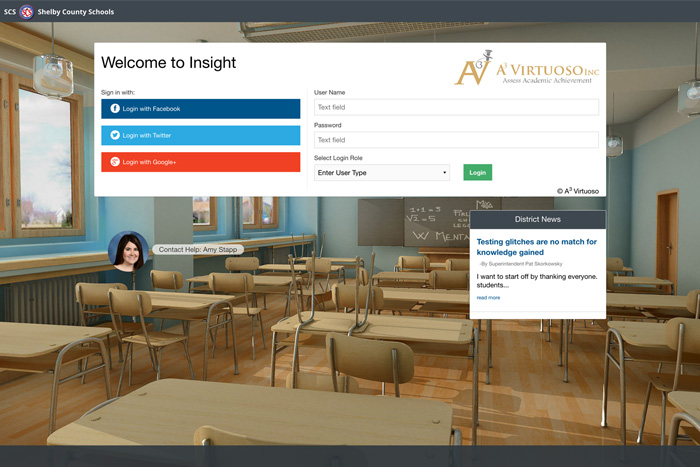This screenshot has width=700, height=467.
Task: Sign in using Login with Twitter button
Action: [200, 135]
